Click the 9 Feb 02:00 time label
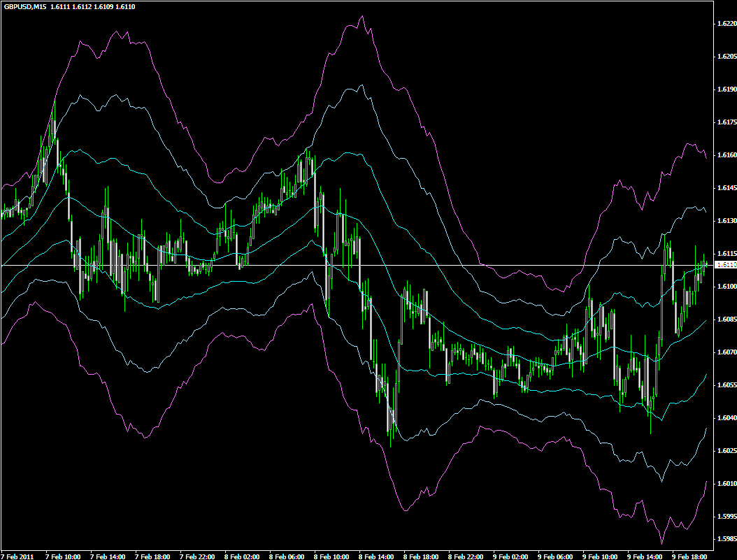 point(511,557)
